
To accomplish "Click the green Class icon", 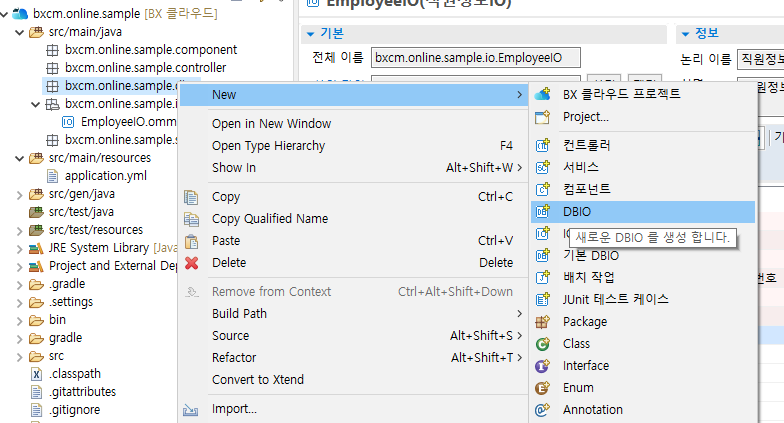I will [x=543, y=344].
